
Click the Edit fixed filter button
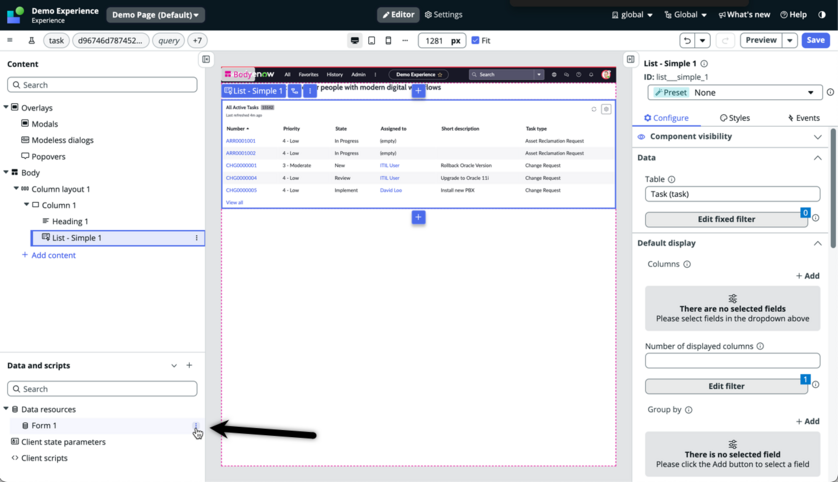tap(726, 219)
